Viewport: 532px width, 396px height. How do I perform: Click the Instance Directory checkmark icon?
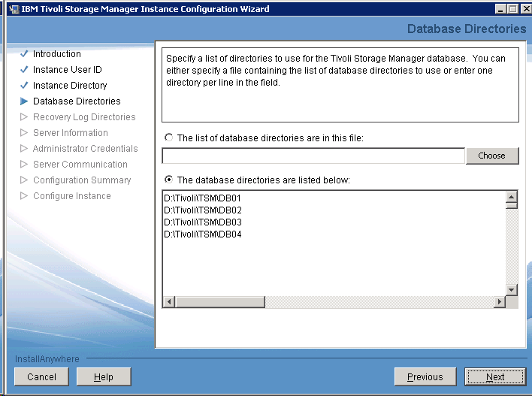24,86
